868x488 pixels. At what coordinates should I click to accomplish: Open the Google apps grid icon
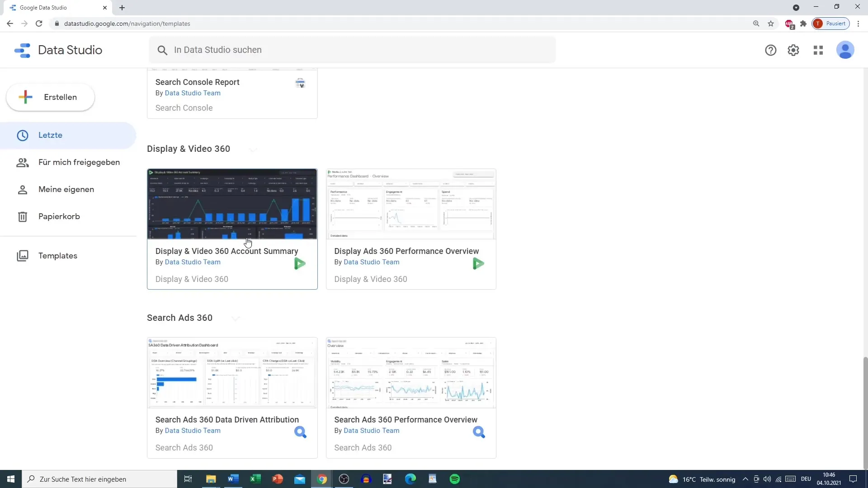[x=818, y=50]
